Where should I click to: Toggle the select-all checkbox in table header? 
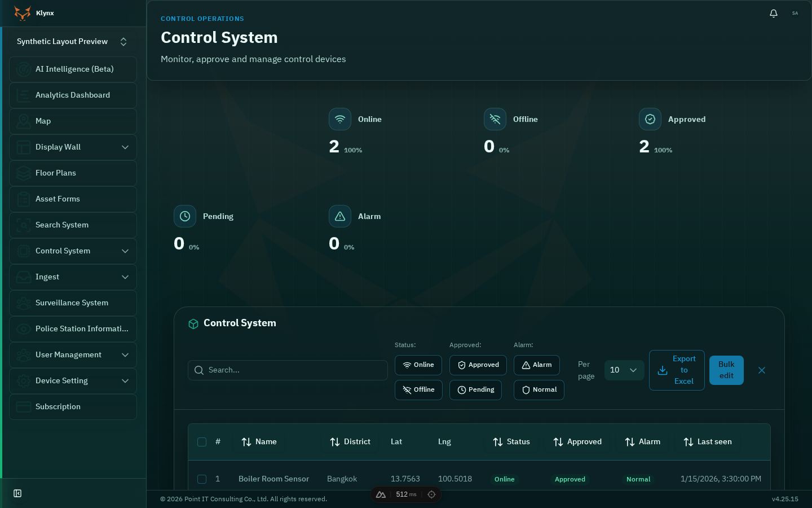(x=202, y=442)
